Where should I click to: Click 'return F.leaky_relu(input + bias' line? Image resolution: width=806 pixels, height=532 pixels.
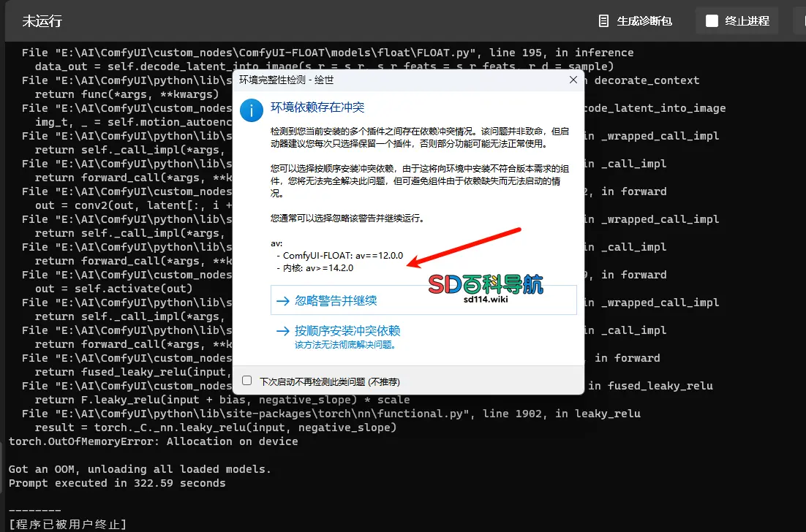click(222, 400)
